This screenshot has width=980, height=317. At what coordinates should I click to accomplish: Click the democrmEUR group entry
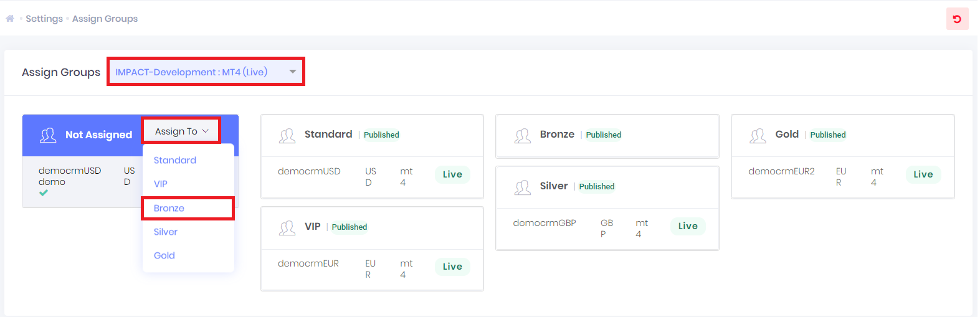click(308, 263)
